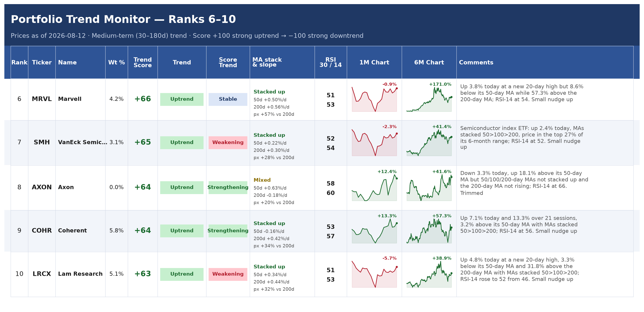Open the SMH 6M sparkline chart
The image size is (644, 312).
[429, 143]
